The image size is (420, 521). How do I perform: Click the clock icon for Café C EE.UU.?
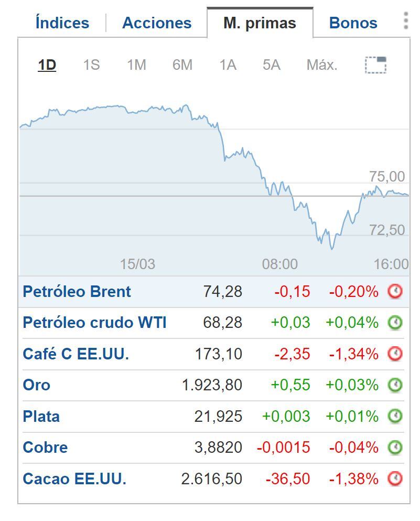[x=396, y=354]
